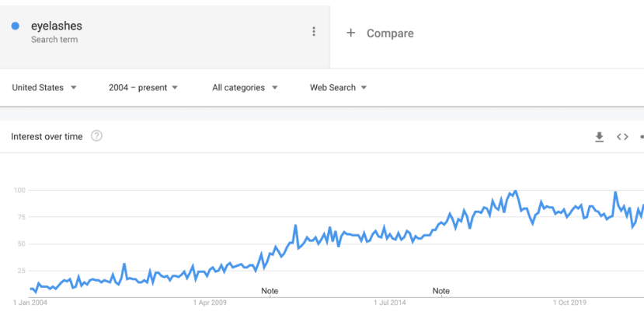Open the 2004 – present time range dropdown

(144, 88)
